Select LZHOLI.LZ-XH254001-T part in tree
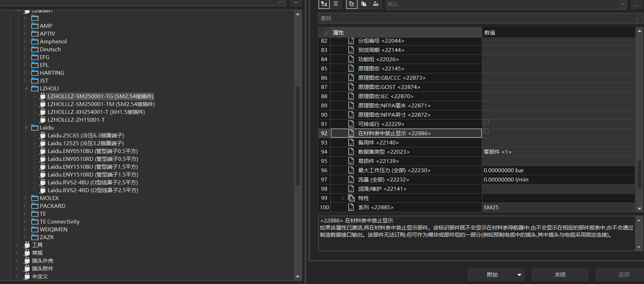This screenshot has height=284, width=644. [96, 112]
